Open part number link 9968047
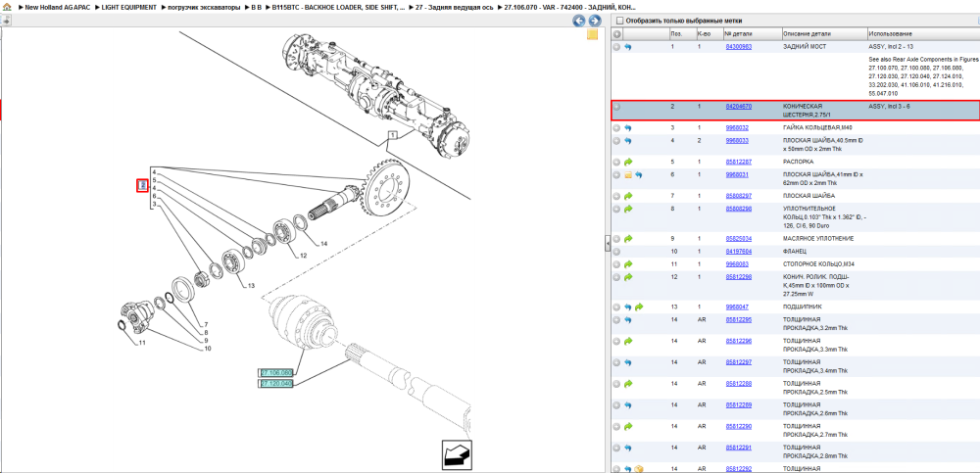Screen dimensions: 980x473 [736, 307]
